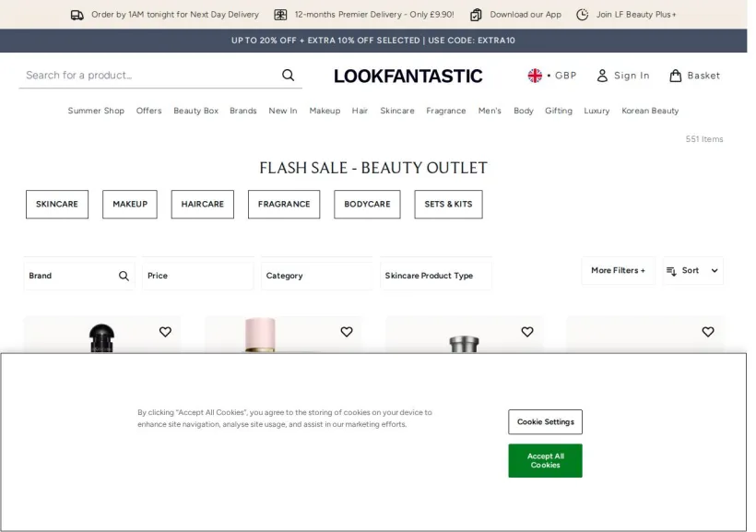Click the SETS & KITS category button

448,205
